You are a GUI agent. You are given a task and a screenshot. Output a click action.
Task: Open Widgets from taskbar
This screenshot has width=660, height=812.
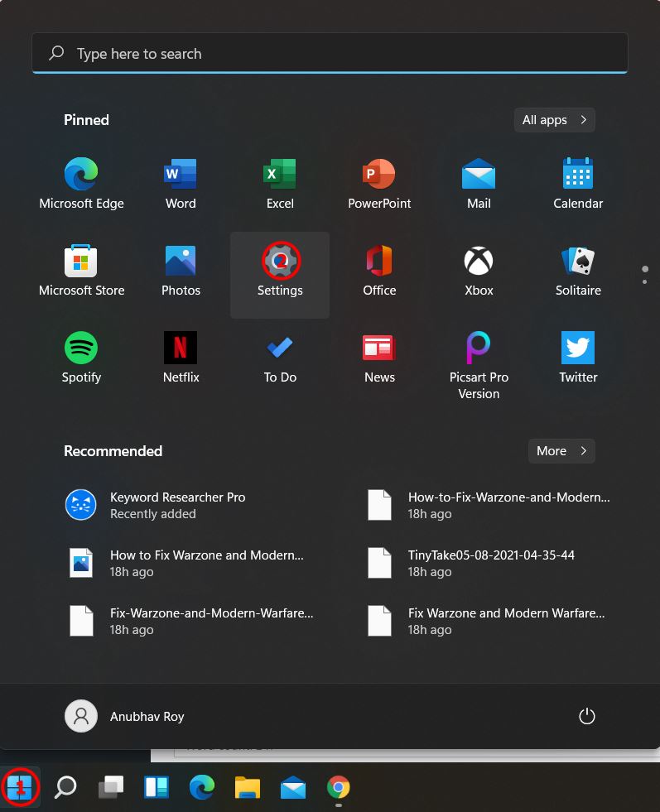tap(156, 787)
